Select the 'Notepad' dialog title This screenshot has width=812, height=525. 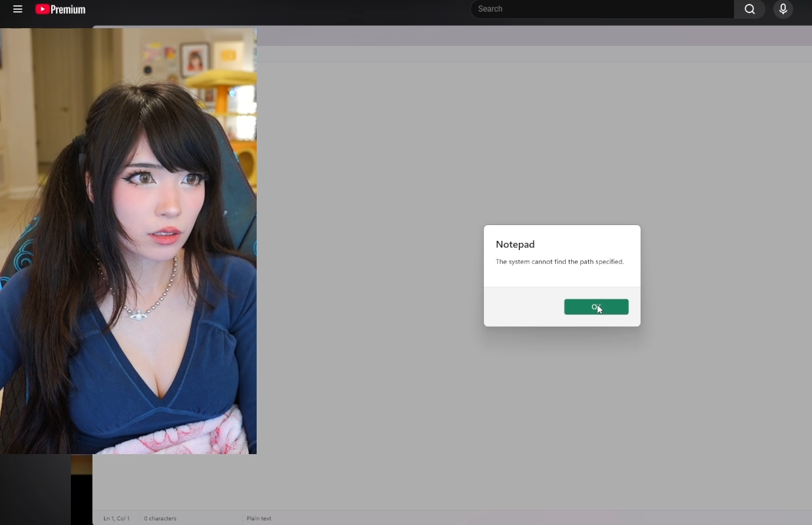pos(515,244)
